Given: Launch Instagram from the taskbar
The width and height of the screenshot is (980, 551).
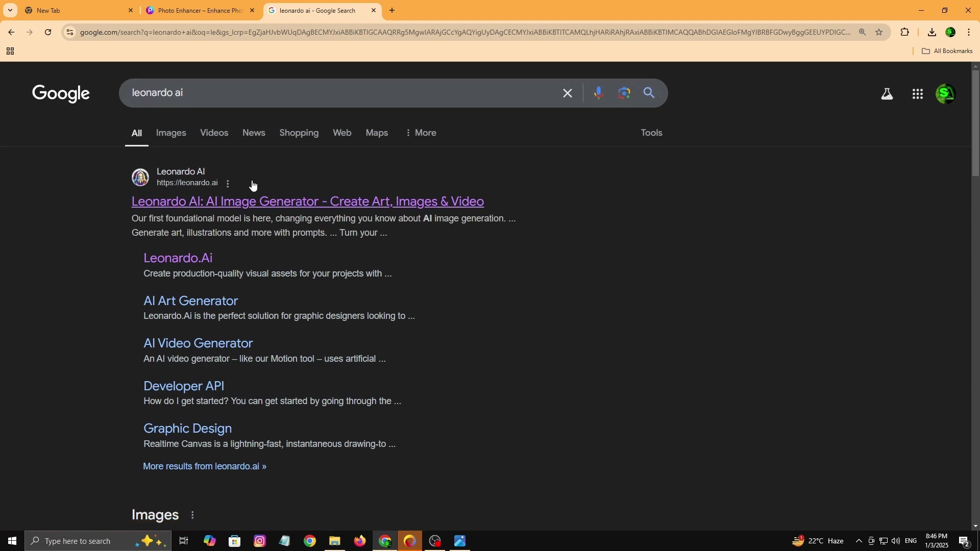Looking at the screenshot, I should pos(260,541).
